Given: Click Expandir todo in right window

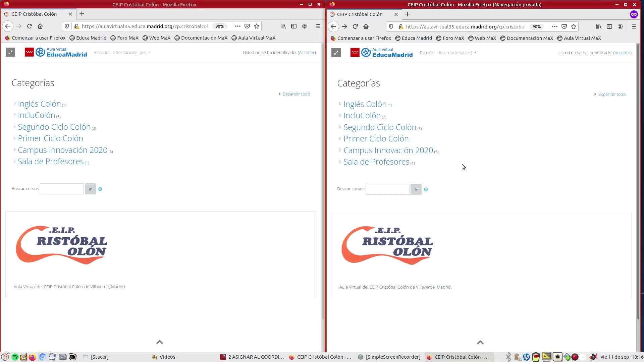Looking at the screenshot, I should point(611,95).
